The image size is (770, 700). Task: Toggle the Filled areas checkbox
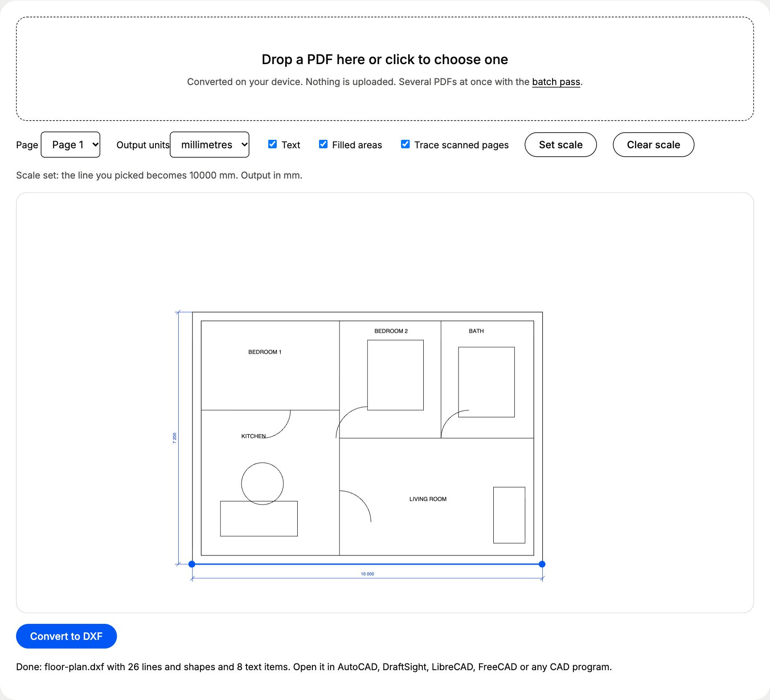[x=323, y=144]
